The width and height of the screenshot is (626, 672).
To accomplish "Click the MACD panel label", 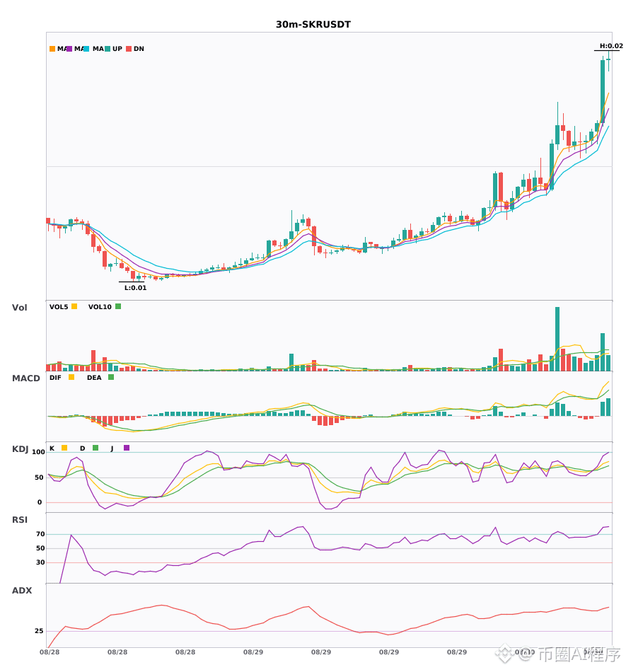I will (25, 378).
